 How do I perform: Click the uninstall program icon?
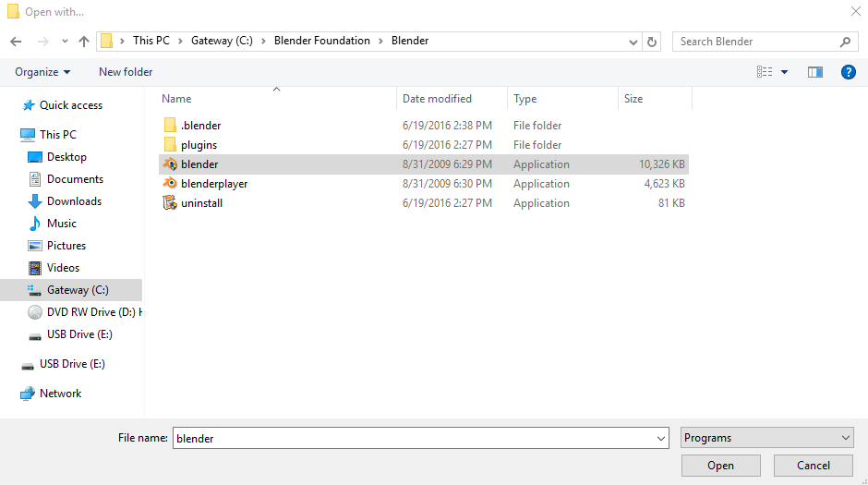(170, 202)
